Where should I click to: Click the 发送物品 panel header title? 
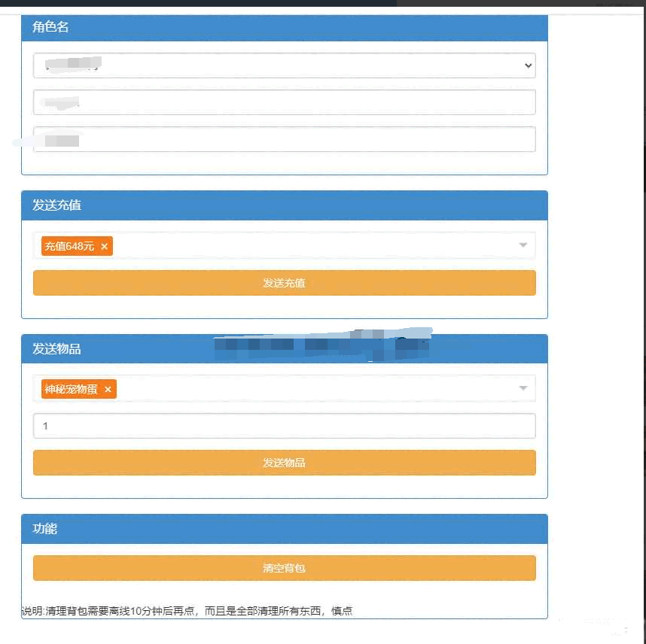[56, 349]
